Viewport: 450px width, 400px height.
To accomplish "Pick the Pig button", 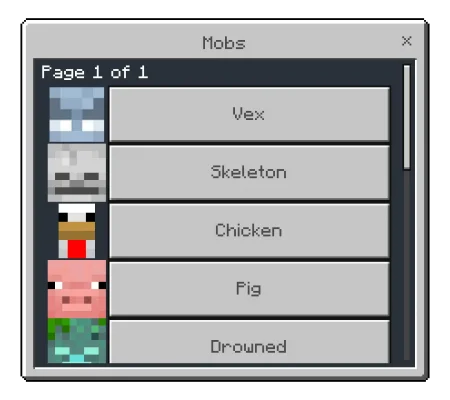I will [x=249, y=289].
